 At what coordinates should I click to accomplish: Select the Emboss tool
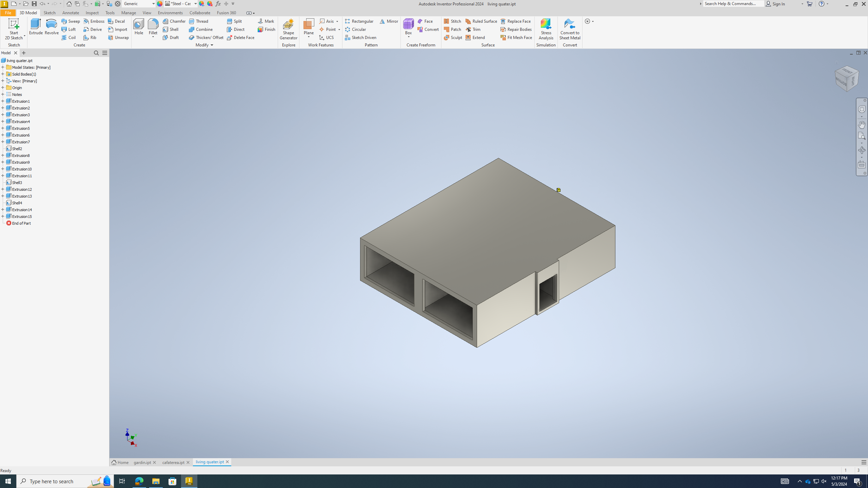[94, 21]
